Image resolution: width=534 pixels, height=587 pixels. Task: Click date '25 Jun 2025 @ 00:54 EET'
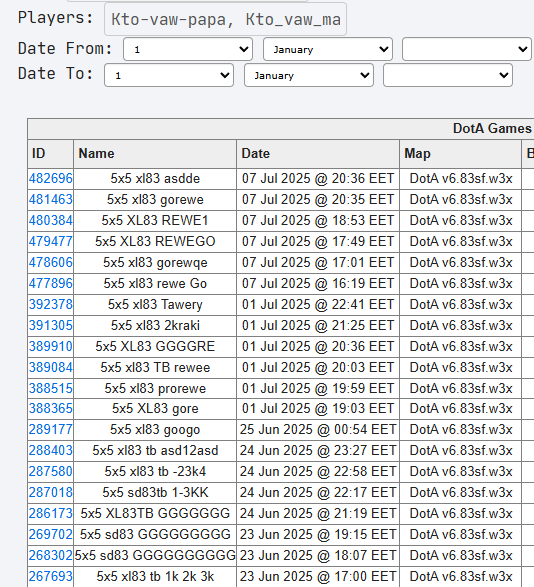pos(318,429)
